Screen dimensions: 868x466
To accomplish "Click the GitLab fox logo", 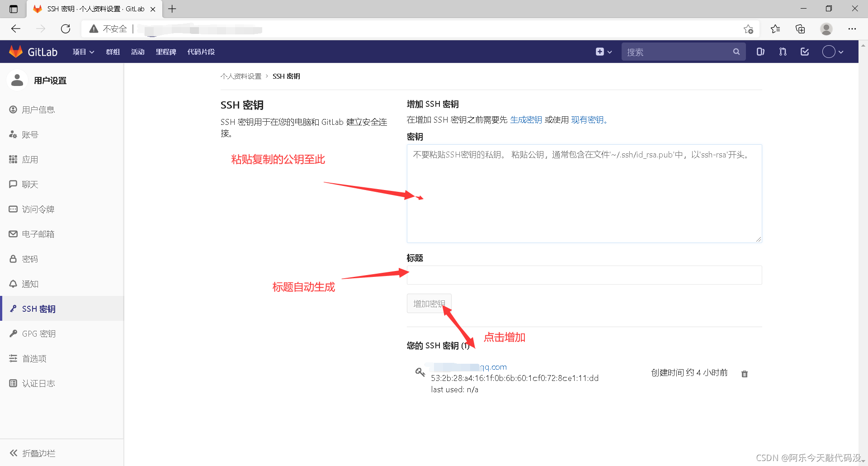I will pos(16,52).
